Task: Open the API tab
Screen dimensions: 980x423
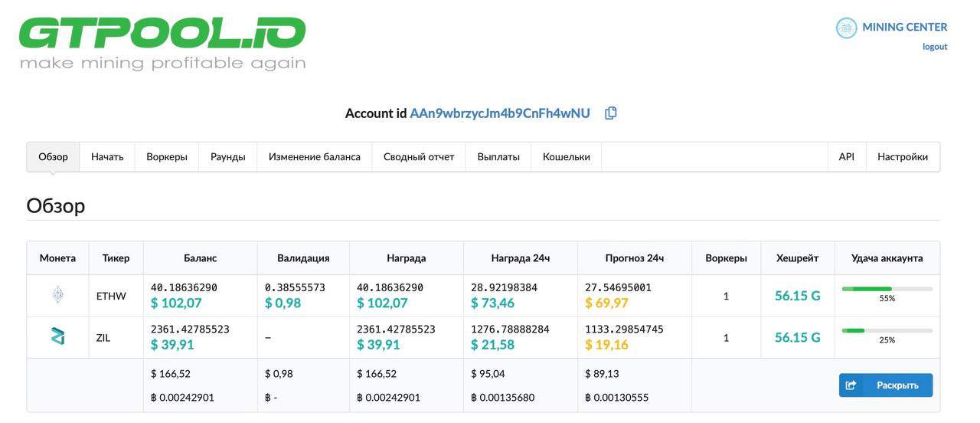Action: [x=846, y=157]
